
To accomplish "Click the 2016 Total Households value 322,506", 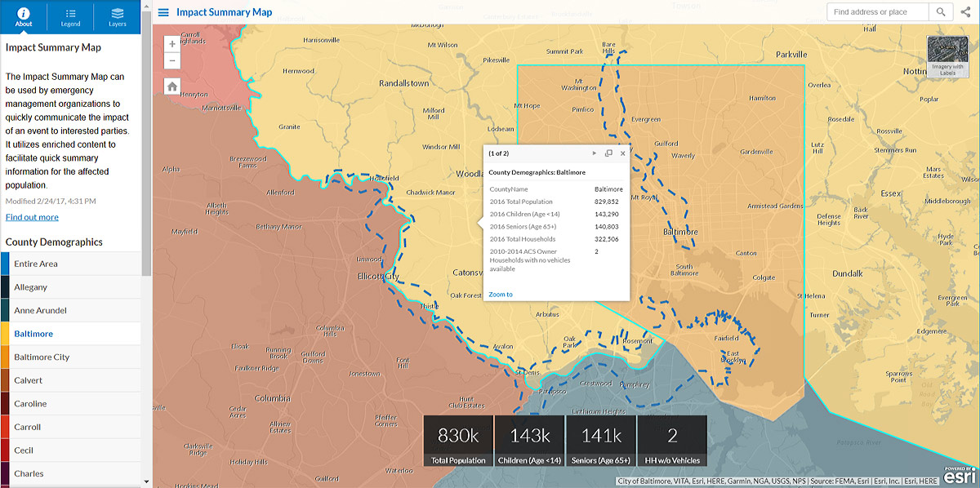I will coord(607,239).
